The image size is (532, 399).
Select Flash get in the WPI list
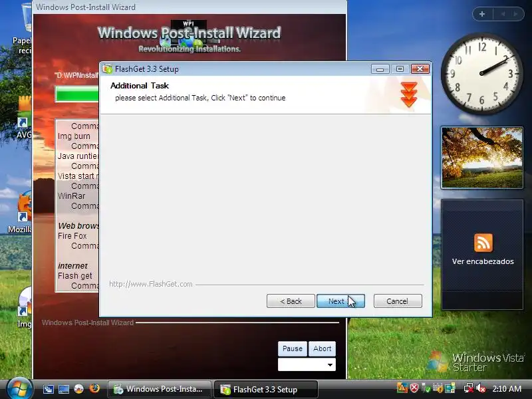click(74, 276)
